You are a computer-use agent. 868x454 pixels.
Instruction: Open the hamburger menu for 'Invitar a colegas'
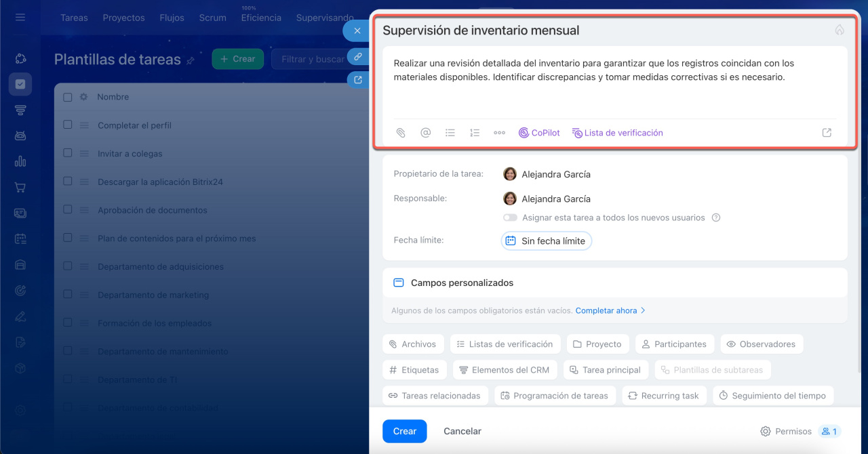(x=85, y=154)
